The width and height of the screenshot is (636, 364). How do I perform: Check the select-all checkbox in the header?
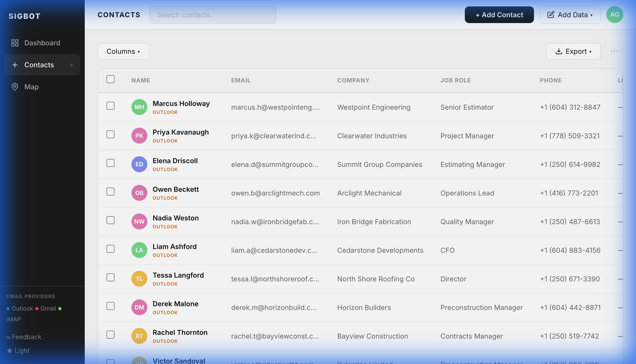(x=111, y=79)
